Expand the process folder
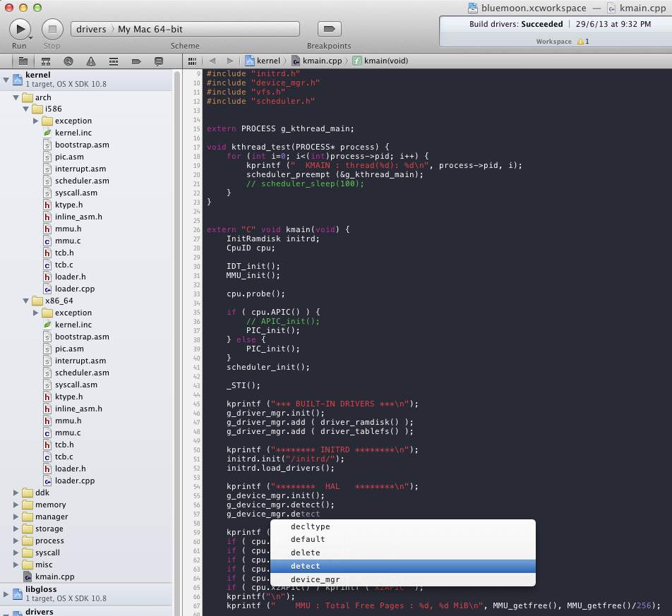Screen dimensions: 672x616 tap(16, 540)
